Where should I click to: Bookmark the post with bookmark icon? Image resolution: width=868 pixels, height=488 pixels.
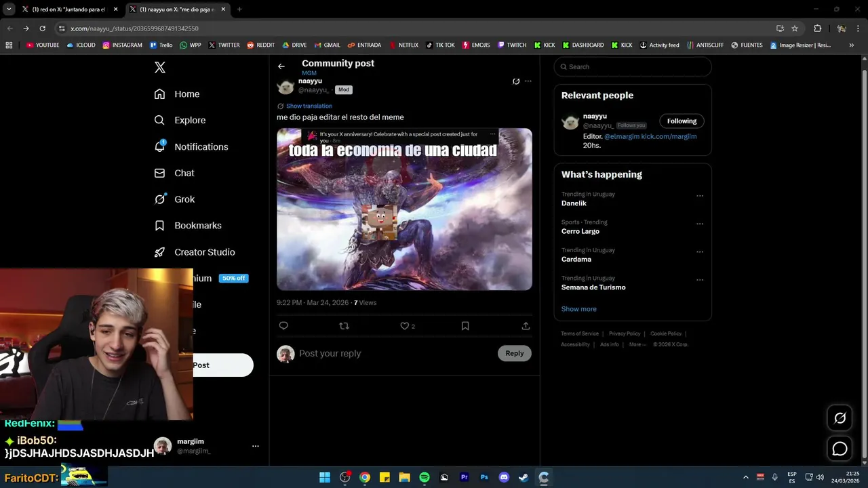point(465,326)
